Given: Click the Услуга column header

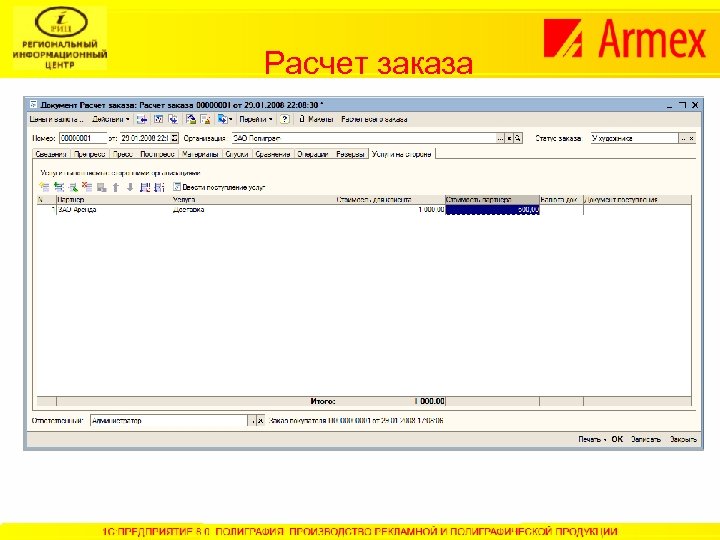Looking at the screenshot, I should [x=253, y=200].
